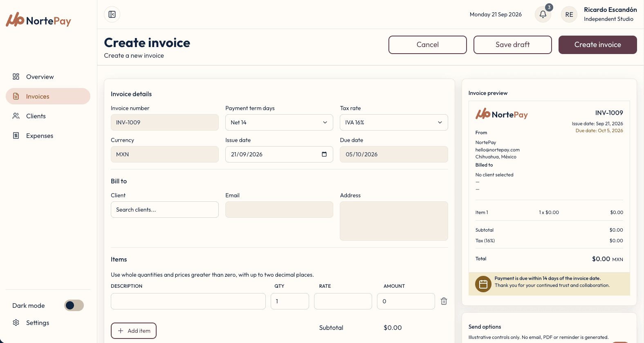Click the Bill to Email field

point(279,210)
